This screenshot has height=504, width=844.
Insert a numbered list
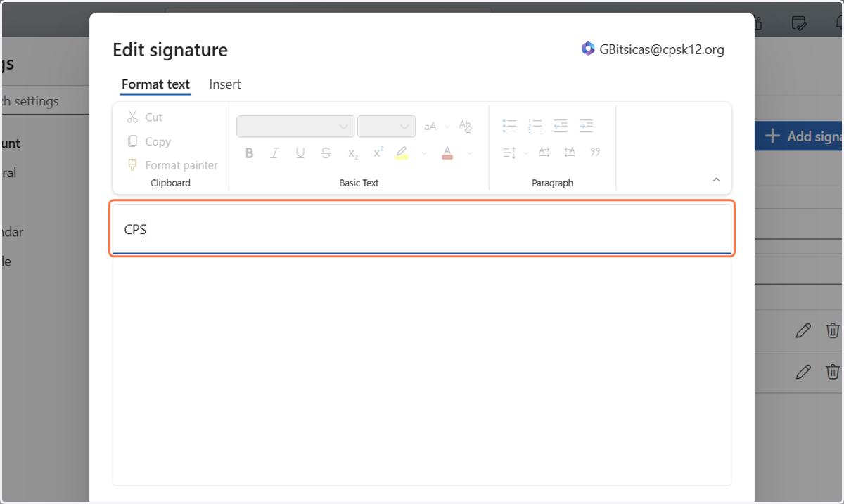coord(535,127)
